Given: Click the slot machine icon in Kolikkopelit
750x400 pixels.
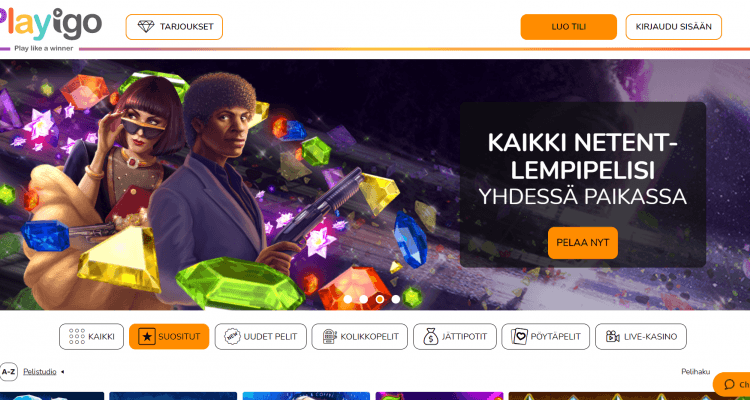Looking at the screenshot, I should (330, 336).
